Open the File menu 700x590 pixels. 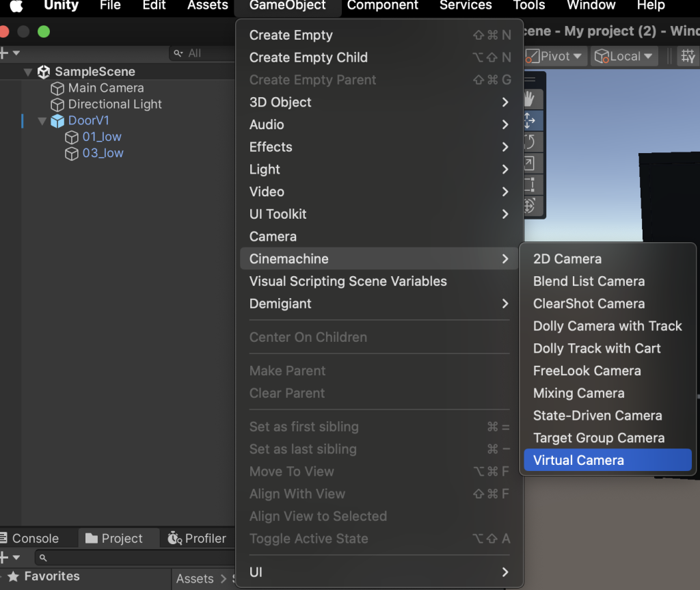pos(110,5)
